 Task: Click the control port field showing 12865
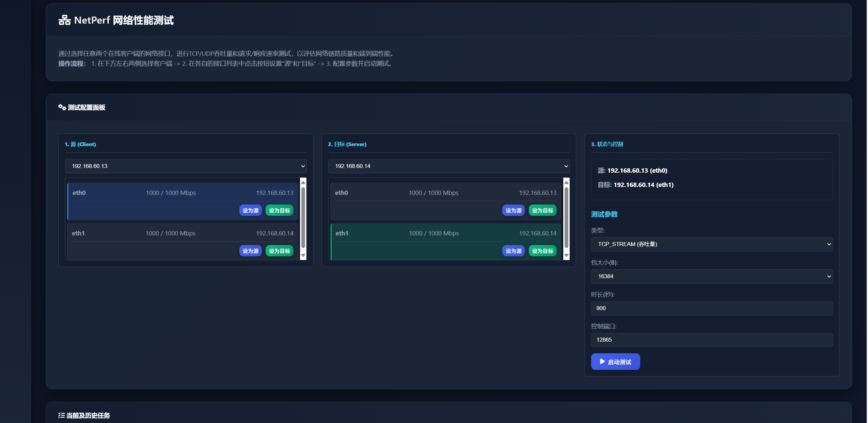click(711, 340)
